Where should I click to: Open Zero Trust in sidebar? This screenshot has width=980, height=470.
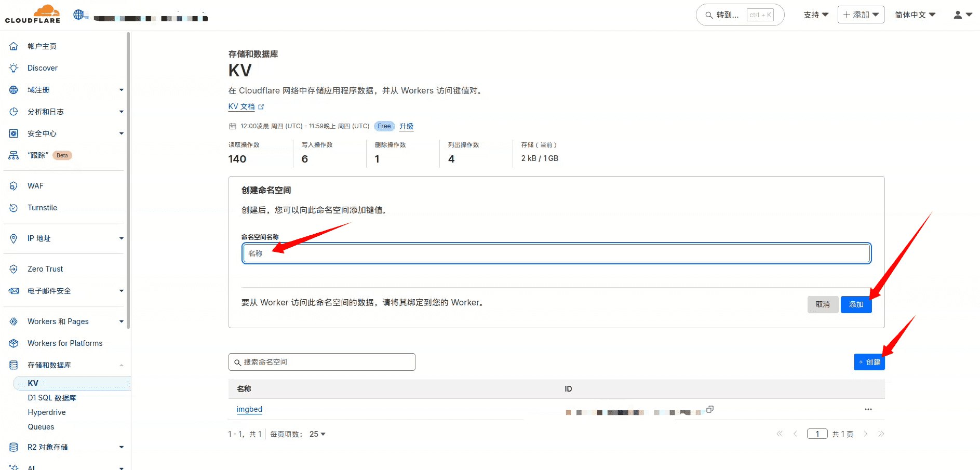pos(45,269)
